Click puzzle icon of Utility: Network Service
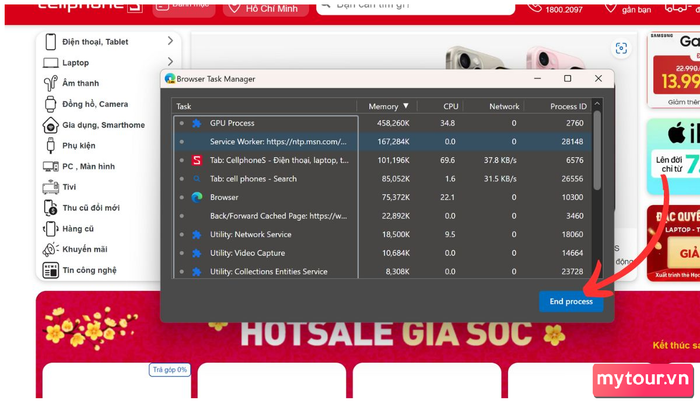700x405 pixels. coord(196,234)
